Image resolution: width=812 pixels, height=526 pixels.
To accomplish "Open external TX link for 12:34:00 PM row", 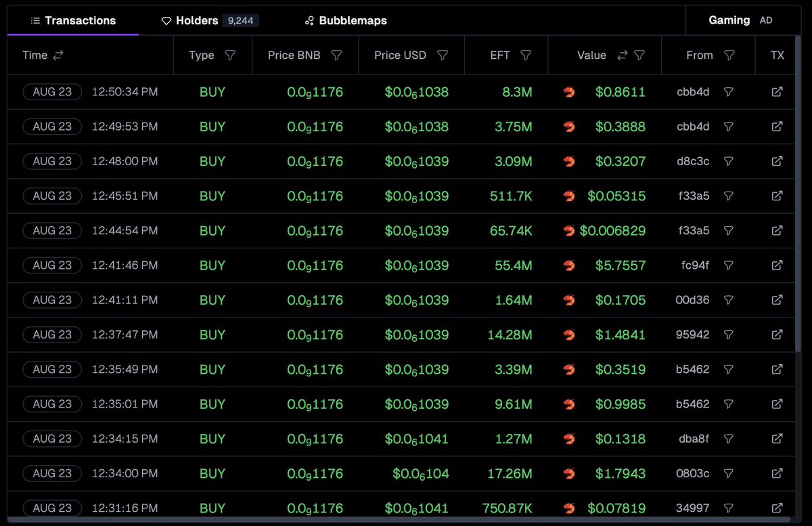I will (x=777, y=473).
